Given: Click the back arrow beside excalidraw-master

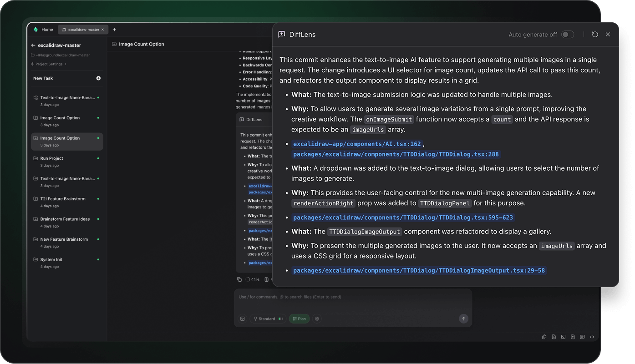Looking at the screenshot, I should tap(33, 45).
